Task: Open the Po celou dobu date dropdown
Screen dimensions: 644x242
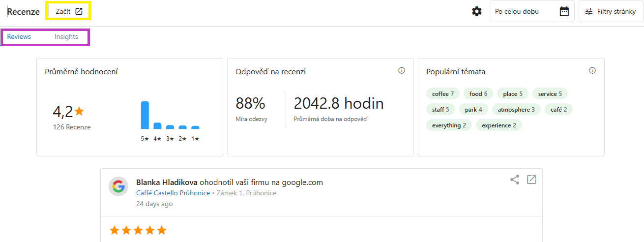Action: (x=524, y=11)
